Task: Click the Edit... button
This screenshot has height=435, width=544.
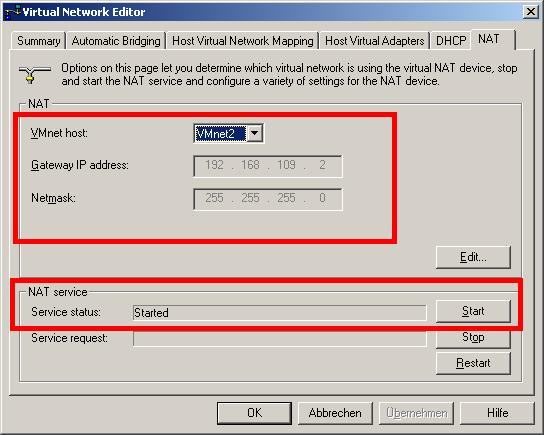Action: 473,257
